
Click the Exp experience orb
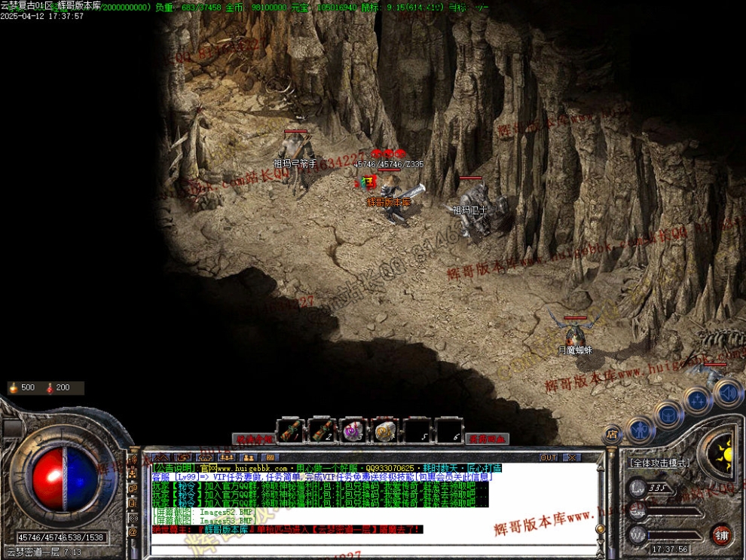[x=637, y=513]
